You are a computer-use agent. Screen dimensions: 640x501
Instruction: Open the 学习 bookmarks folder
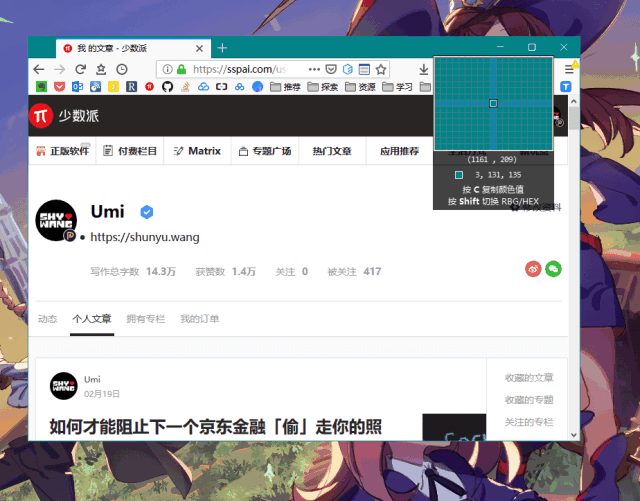coord(398,87)
